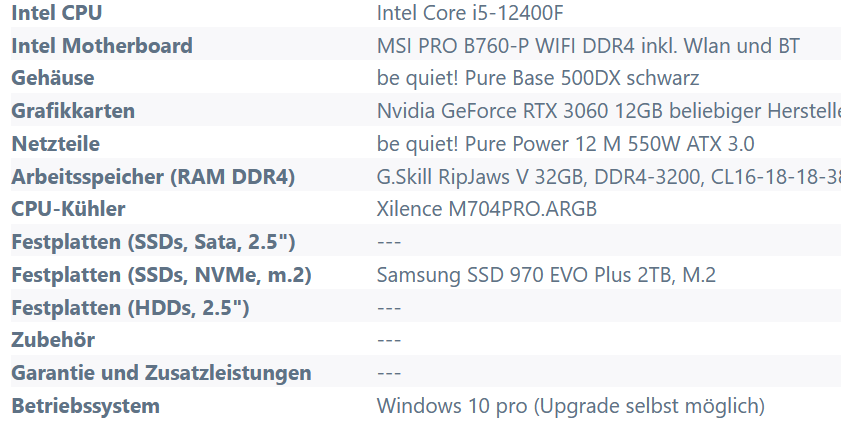Viewport: 841px width, 429px height.
Task: Click Arbeitsspeicher (RAM DDR4) label
Action: point(153,176)
